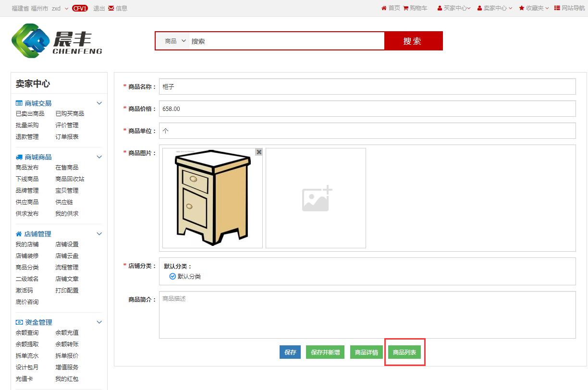The image size is (588, 390).
Task: Click the cabinet product thumbnail
Action: click(x=212, y=198)
